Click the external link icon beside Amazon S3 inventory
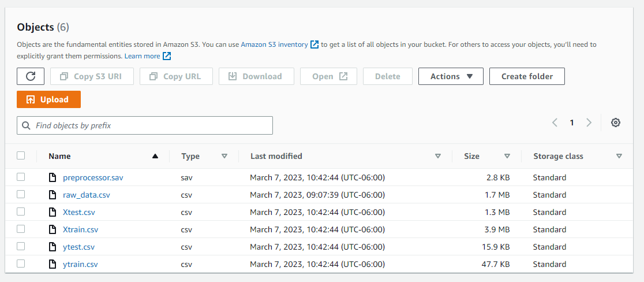Screen dimensions: 644x282 (x=314, y=44)
